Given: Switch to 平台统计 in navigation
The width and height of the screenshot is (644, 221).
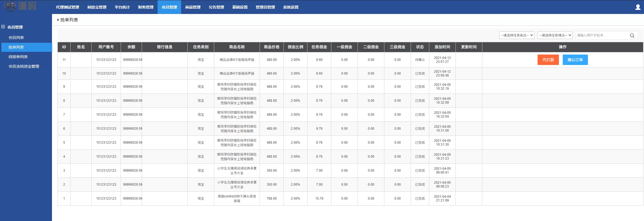Looking at the screenshot, I should [122, 7].
